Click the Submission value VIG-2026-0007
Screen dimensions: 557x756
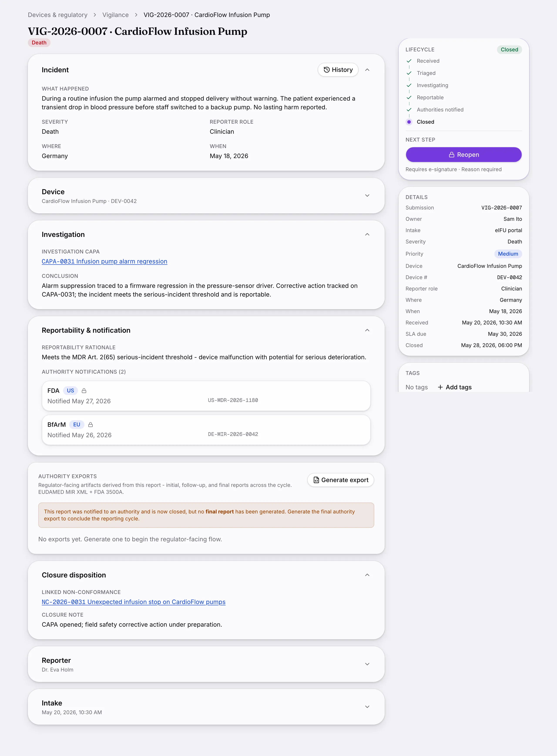coord(501,208)
